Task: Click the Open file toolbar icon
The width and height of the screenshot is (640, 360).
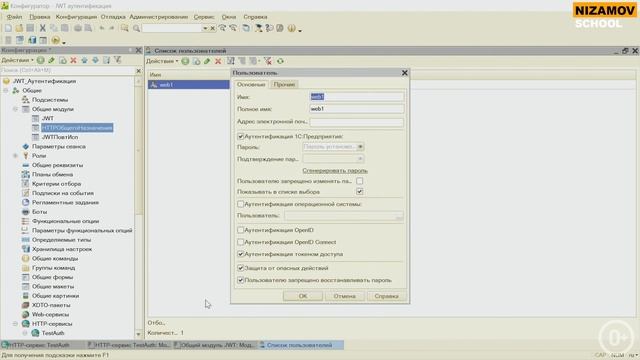Action: click(x=19, y=28)
